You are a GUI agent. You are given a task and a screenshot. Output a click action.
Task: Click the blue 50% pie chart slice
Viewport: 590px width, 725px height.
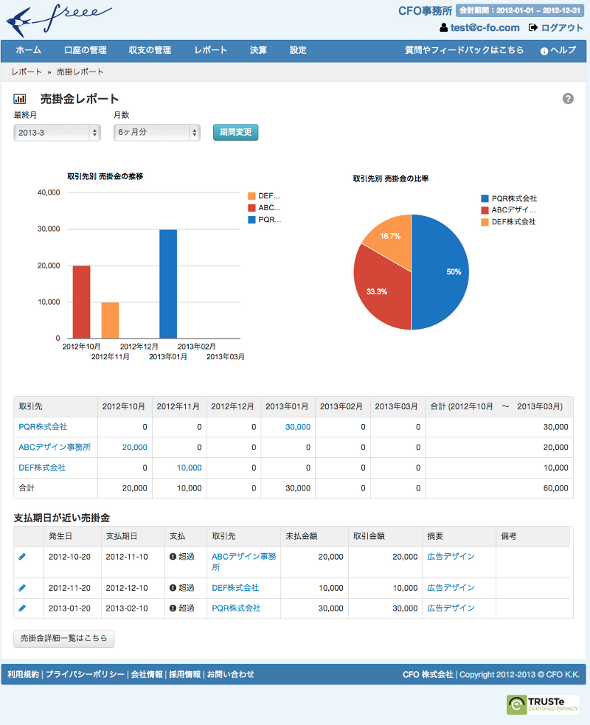439,272
